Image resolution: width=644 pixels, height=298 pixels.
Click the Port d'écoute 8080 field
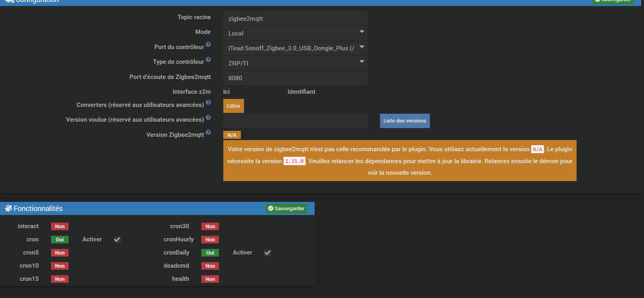click(x=295, y=78)
